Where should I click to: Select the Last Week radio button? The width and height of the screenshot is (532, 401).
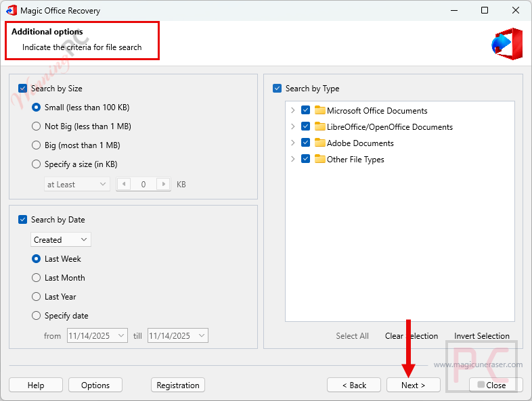tap(36, 259)
